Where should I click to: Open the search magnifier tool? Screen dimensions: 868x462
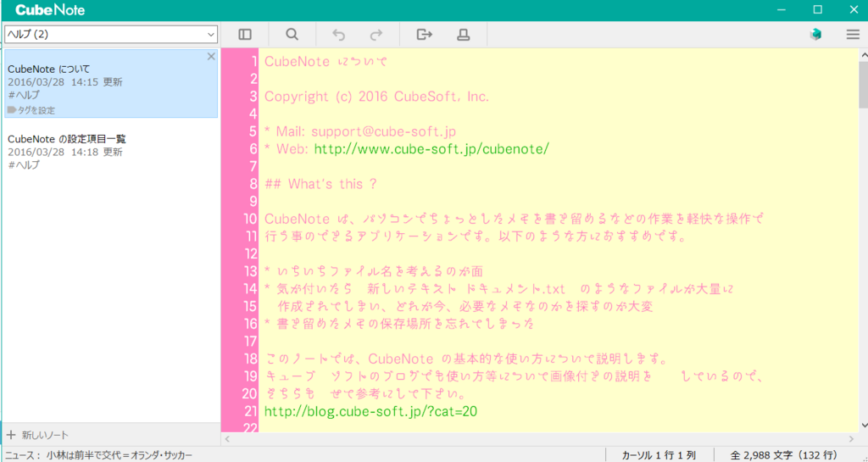(x=292, y=34)
